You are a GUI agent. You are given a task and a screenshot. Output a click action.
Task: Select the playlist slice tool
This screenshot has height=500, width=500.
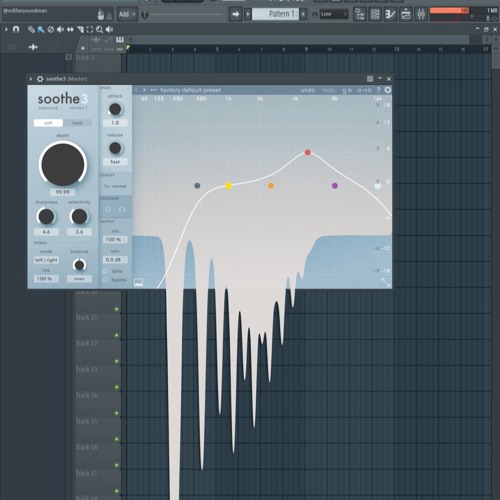(x=80, y=29)
